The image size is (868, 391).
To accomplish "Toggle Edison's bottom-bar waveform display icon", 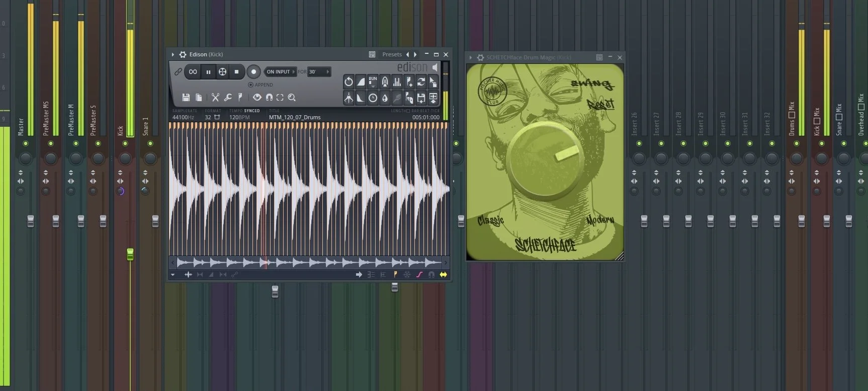I will pyautogui.click(x=188, y=275).
